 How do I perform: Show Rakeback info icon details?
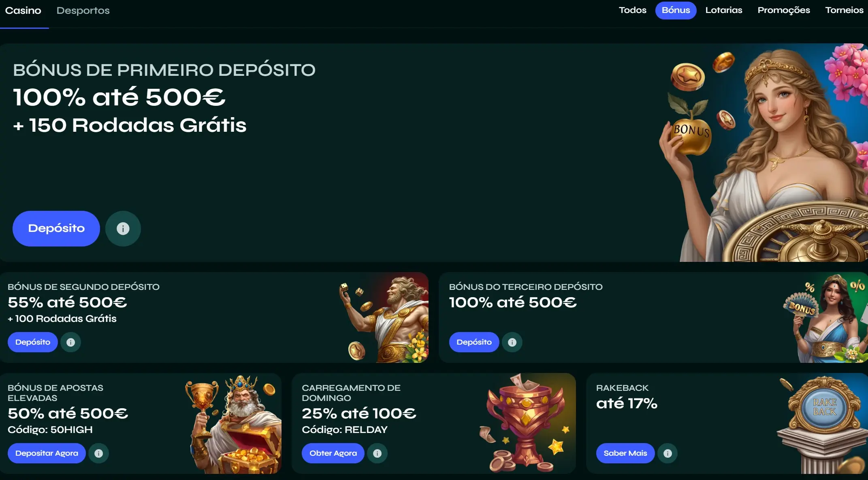click(668, 453)
